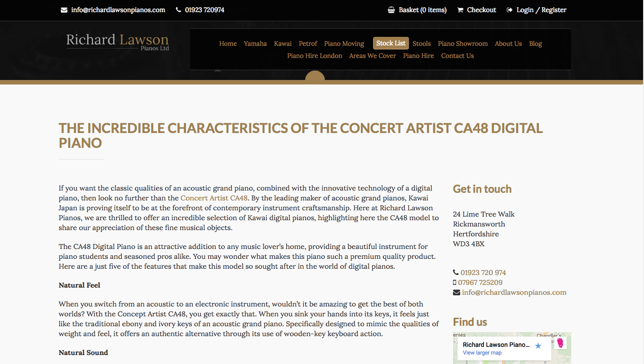
Task: Follow the Concert Artist CA48 link
Action: click(214, 198)
